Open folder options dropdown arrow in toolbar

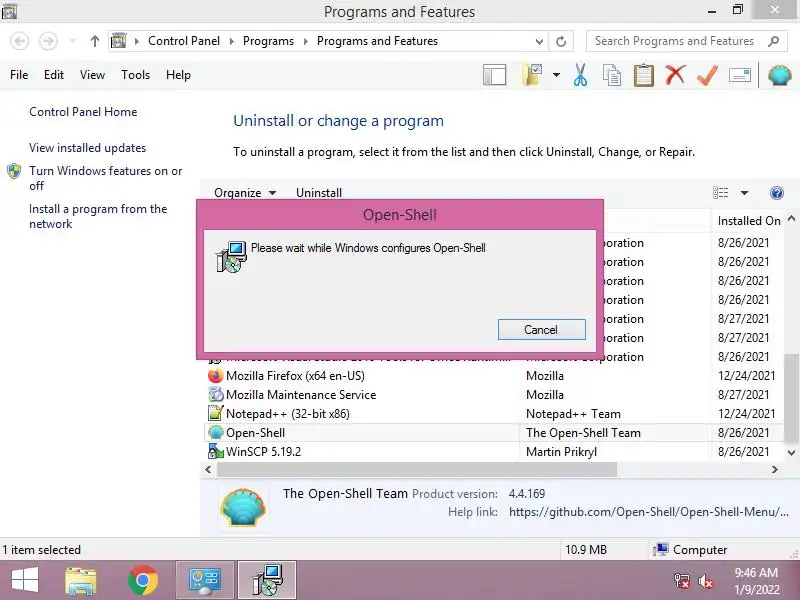point(556,75)
